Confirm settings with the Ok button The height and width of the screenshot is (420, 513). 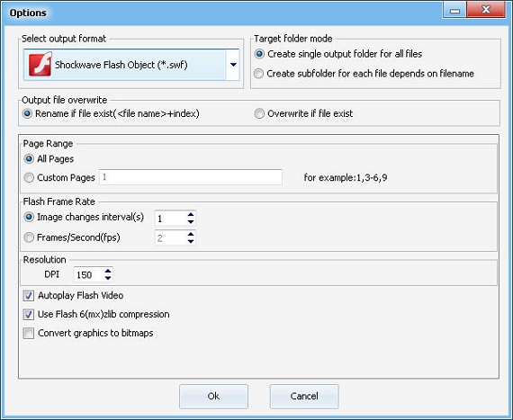[x=213, y=396]
